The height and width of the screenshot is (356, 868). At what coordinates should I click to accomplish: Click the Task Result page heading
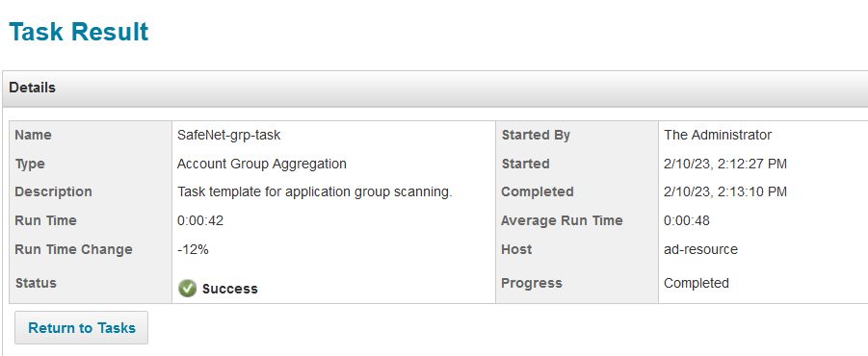(x=79, y=32)
